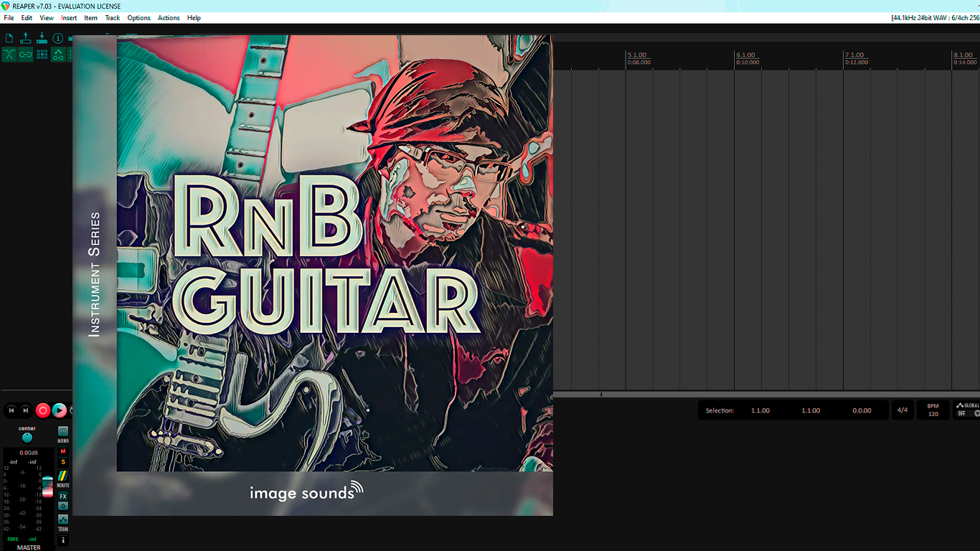The width and height of the screenshot is (980, 551).
Task: Click the master track info icon
Action: (63, 540)
